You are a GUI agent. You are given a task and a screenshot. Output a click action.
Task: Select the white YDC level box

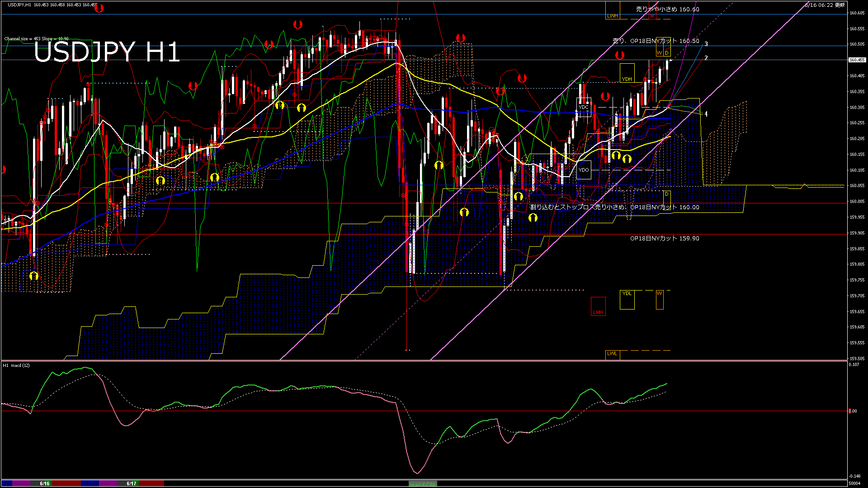coord(584,107)
